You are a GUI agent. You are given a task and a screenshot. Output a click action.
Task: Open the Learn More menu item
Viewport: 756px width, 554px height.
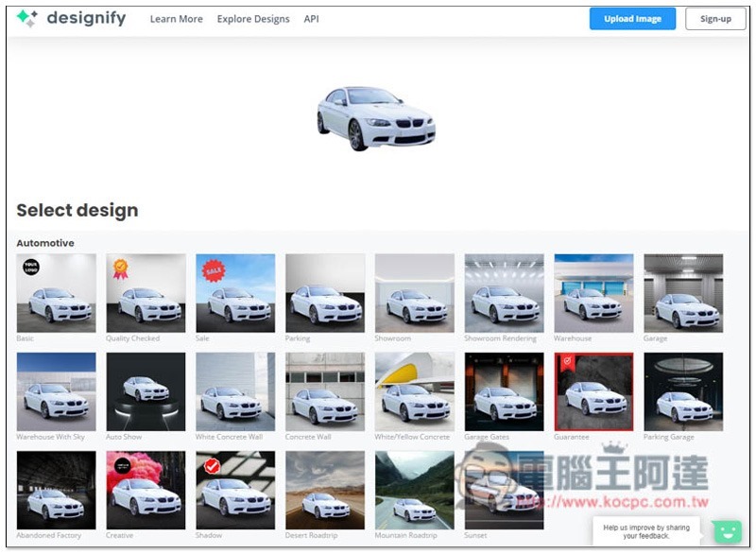tap(176, 19)
